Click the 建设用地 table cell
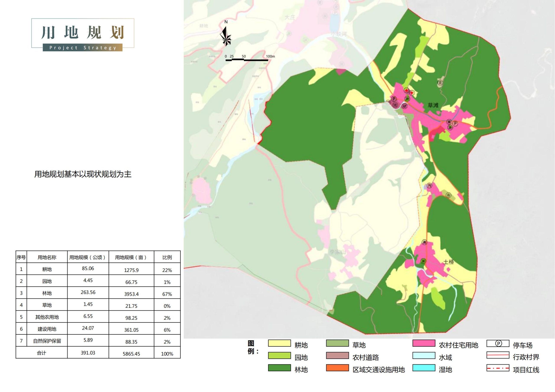Screen dimensions: 555x392 click(x=47, y=329)
